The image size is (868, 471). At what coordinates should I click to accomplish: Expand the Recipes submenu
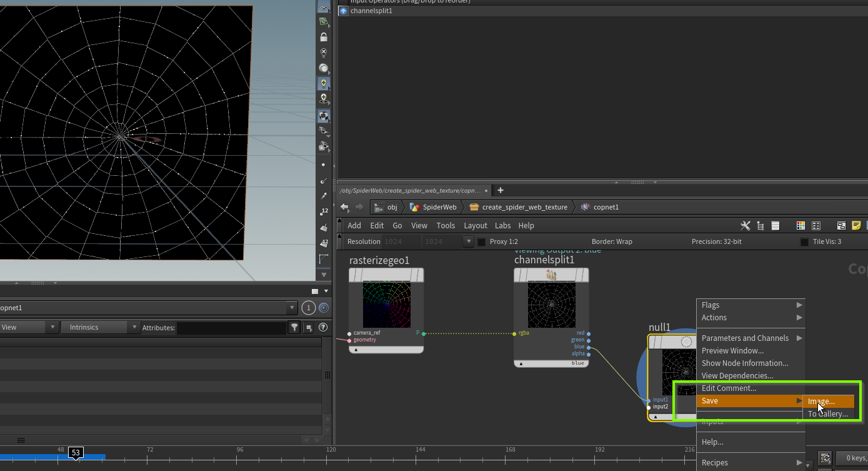751,463
